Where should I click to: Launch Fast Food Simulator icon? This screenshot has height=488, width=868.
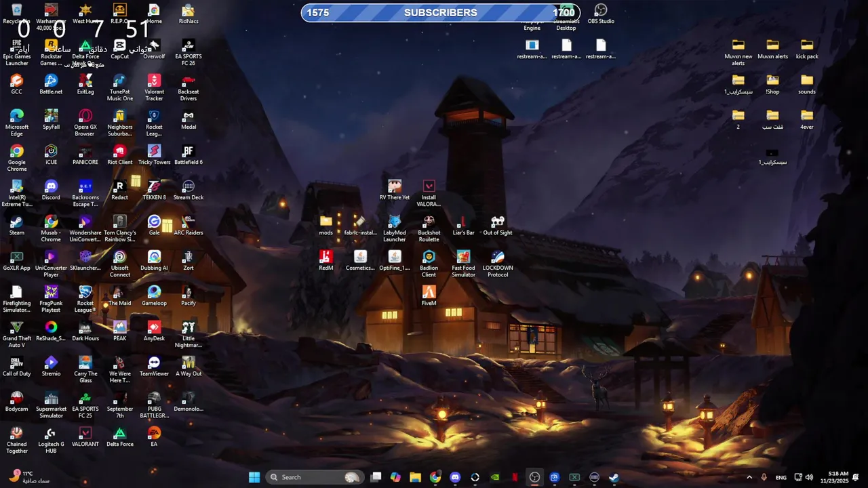(463, 263)
